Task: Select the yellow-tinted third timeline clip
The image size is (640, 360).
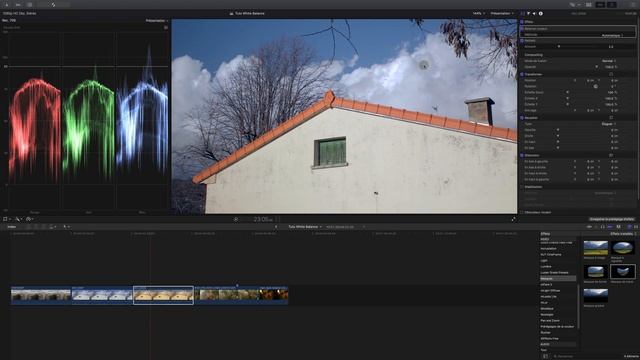Action: (163, 295)
